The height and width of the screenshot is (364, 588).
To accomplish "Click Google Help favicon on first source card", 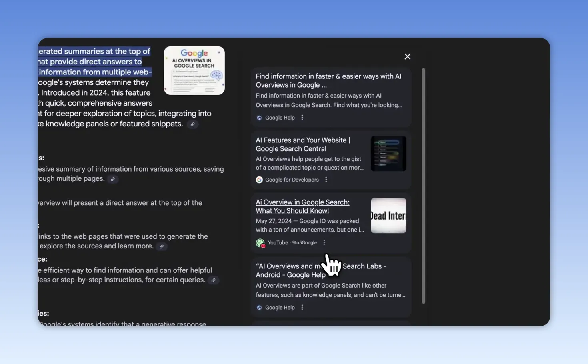I will pyautogui.click(x=259, y=118).
